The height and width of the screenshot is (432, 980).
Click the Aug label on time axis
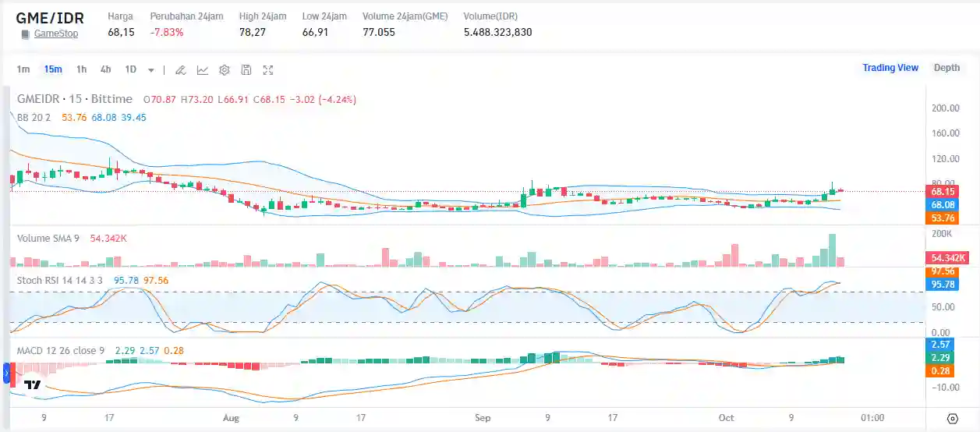pyautogui.click(x=231, y=418)
